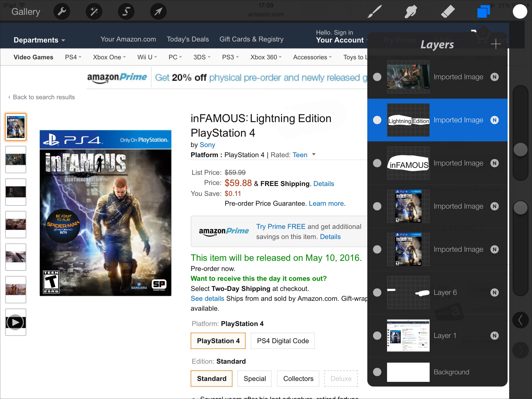Choose Standard edition option
532x399 pixels.
(x=212, y=379)
